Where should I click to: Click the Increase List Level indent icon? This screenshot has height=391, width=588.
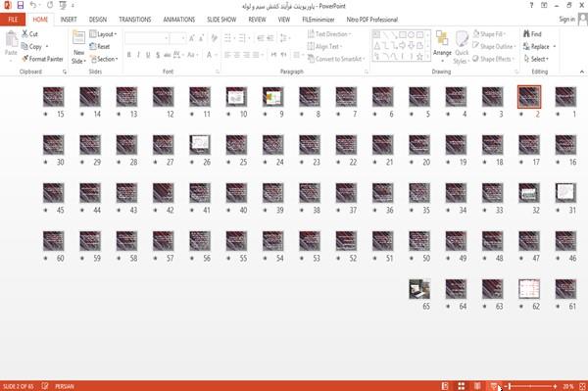coord(270,38)
